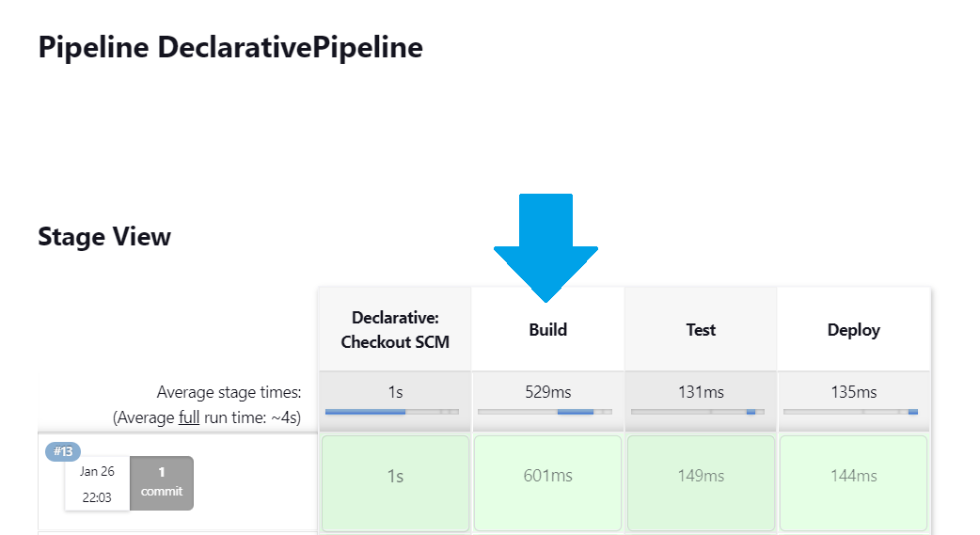The height and width of the screenshot is (535, 980).
Task: Click the Test average time progress bar
Action: [x=698, y=412]
